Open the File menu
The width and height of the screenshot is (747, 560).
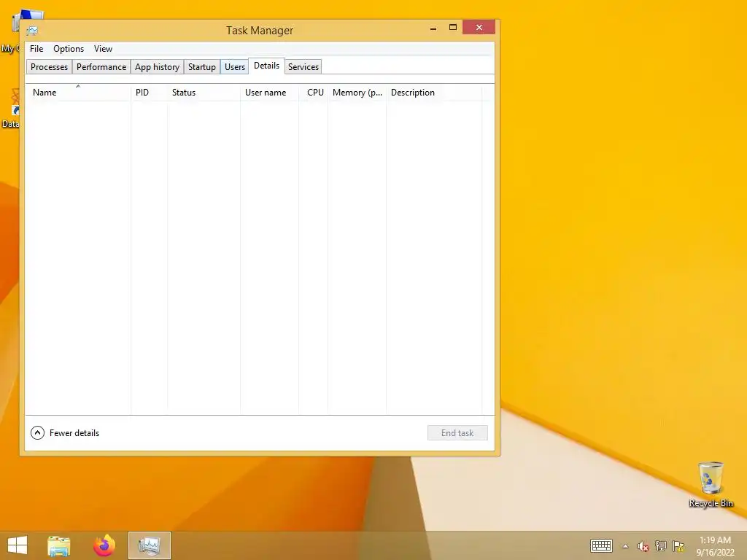tap(36, 49)
